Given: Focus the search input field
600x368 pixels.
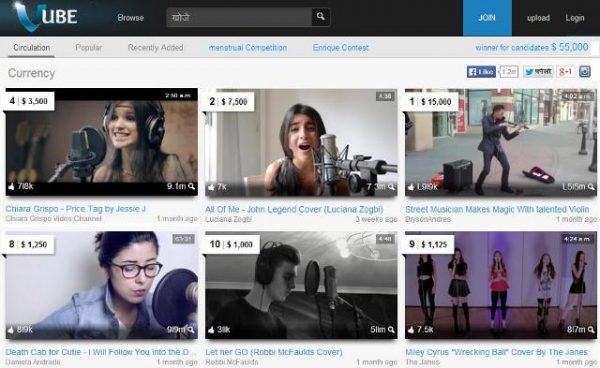Looking at the screenshot, I should (x=239, y=17).
